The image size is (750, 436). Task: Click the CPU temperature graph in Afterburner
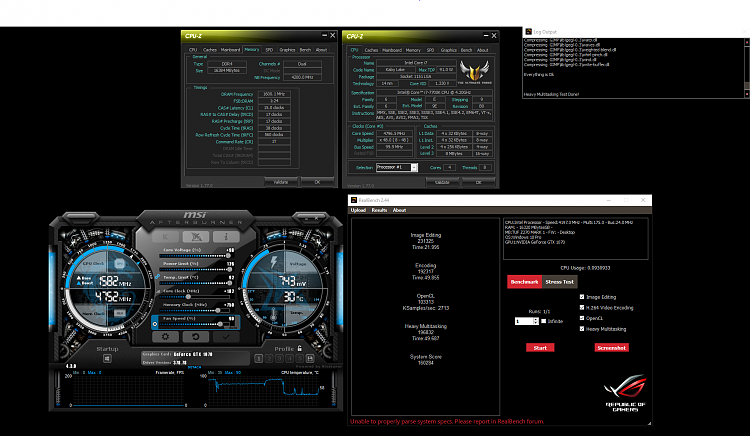point(265,390)
